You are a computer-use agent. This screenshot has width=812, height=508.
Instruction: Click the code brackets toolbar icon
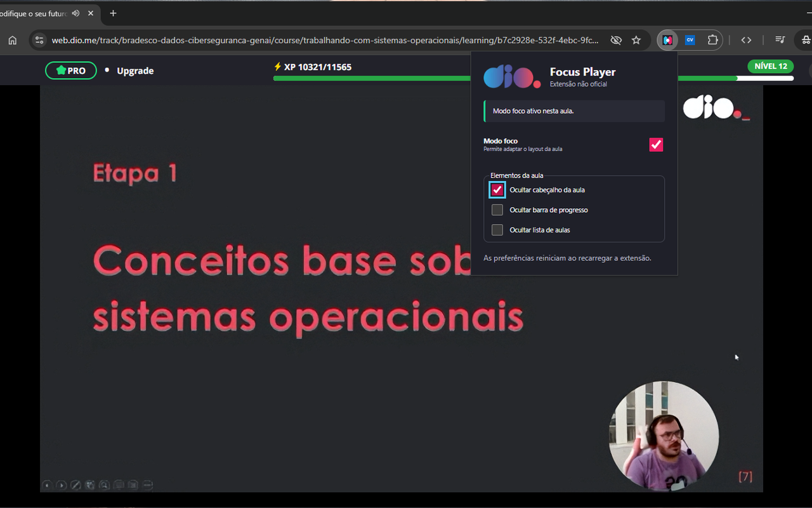coord(746,40)
